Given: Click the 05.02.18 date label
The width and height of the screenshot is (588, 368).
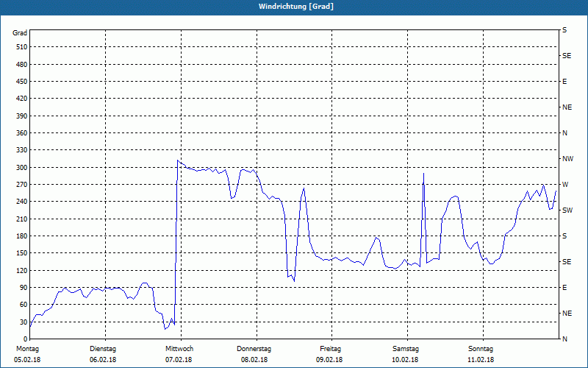Looking at the screenshot, I should click(x=27, y=360).
